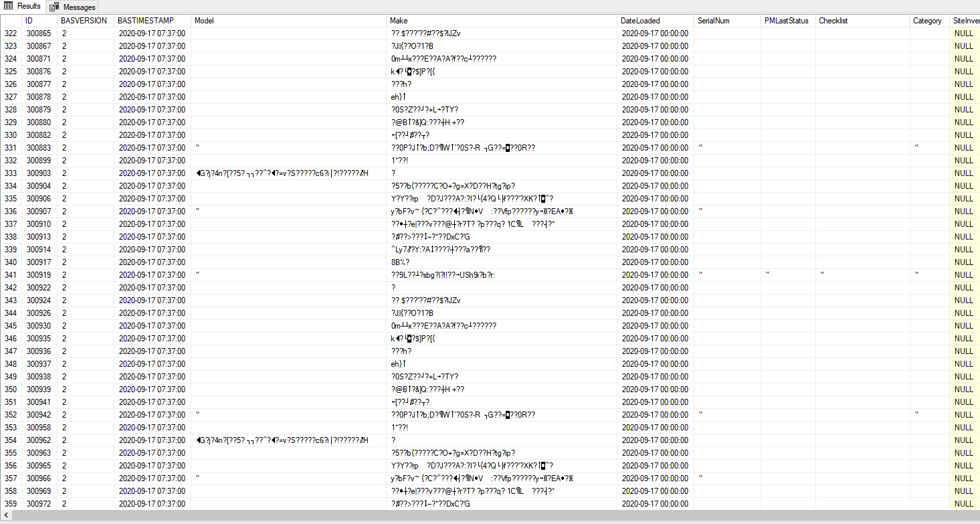Viewport: 980px width, 524px height.
Task: Click ID cell 300930
Action: 40,326
